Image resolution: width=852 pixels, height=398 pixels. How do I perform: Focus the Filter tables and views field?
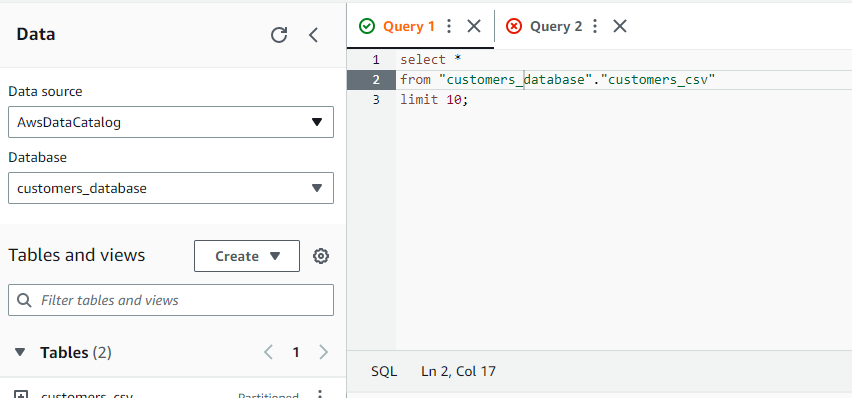(171, 300)
